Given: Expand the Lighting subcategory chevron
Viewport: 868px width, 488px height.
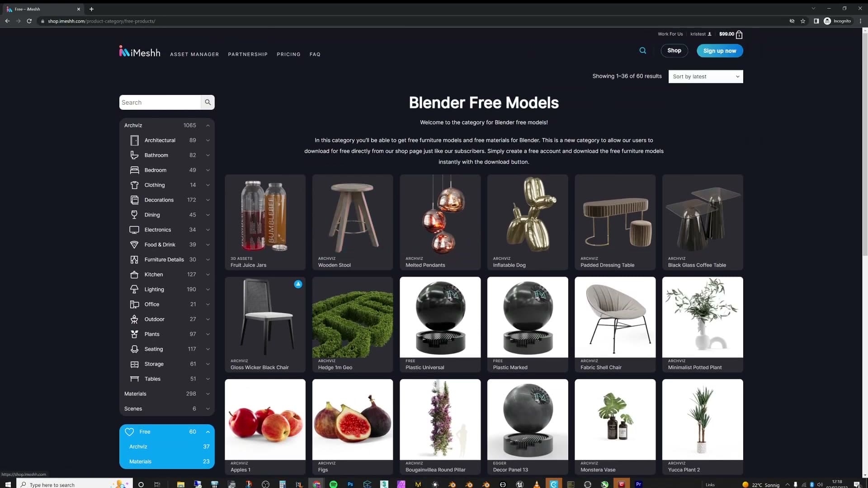Looking at the screenshot, I should pos(208,289).
